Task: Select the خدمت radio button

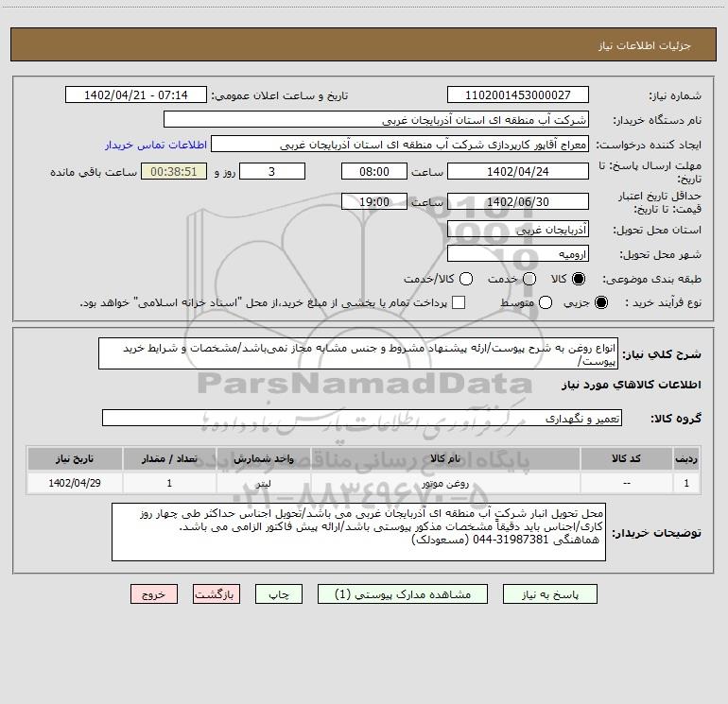Action: (x=529, y=279)
